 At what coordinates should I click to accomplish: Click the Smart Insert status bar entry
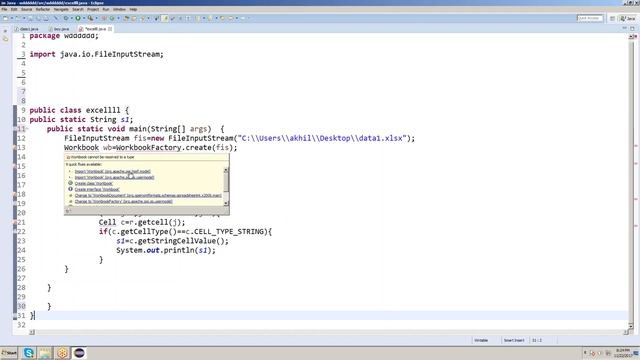514,340
